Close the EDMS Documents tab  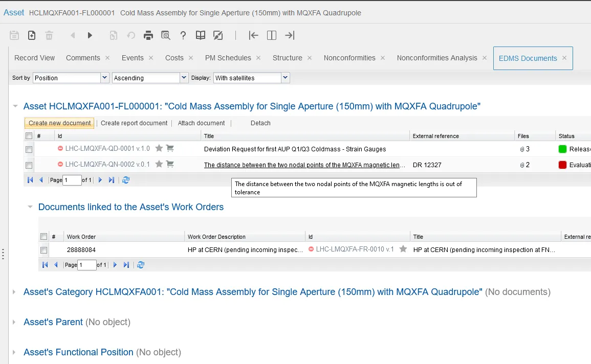pyautogui.click(x=564, y=58)
